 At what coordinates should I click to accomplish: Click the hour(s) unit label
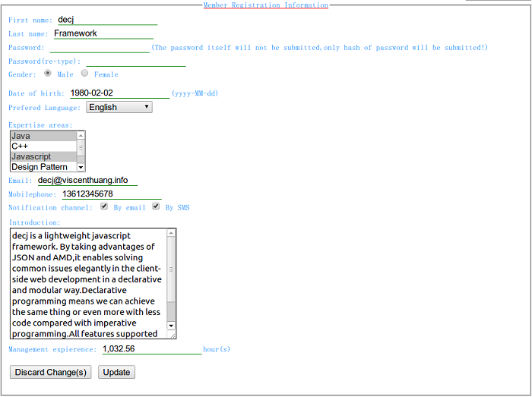(217, 349)
